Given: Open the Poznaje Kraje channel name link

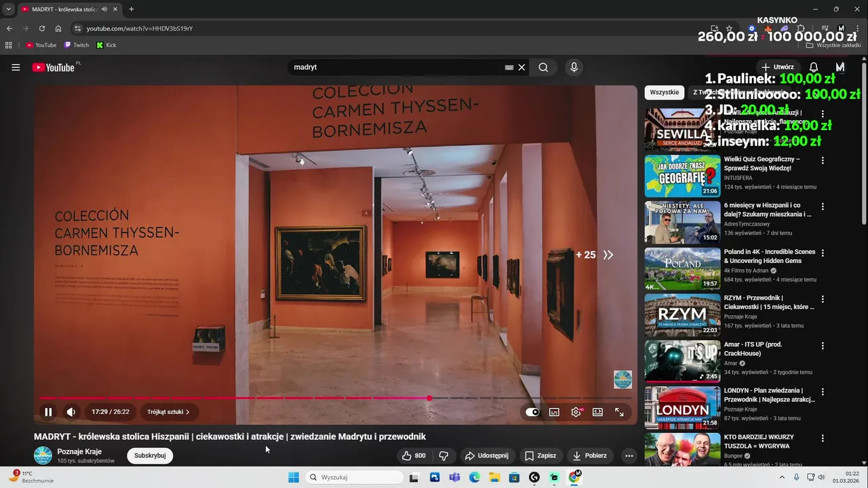Looking at the screenshot, I should point(79,451).
